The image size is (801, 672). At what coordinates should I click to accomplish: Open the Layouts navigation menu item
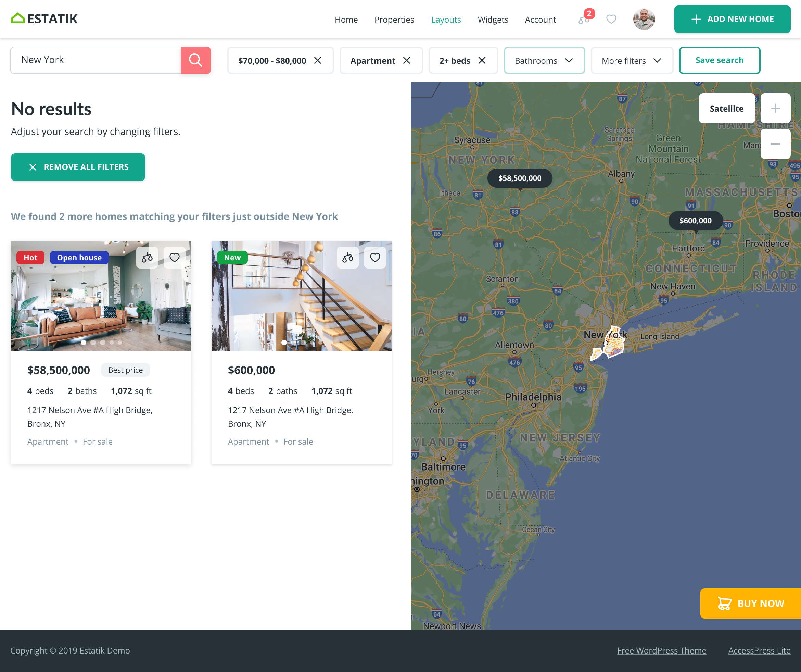point(446,20)
